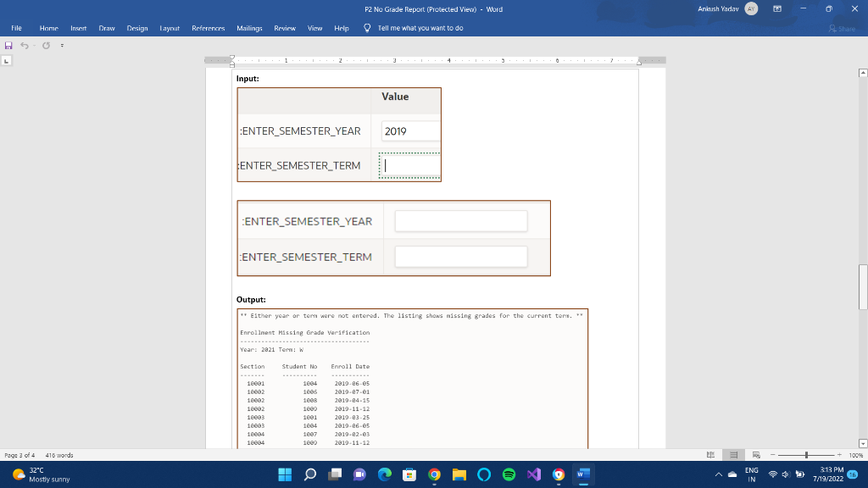868x488 pixels.
Task: Open the File menu
Action: pos(16,27)
